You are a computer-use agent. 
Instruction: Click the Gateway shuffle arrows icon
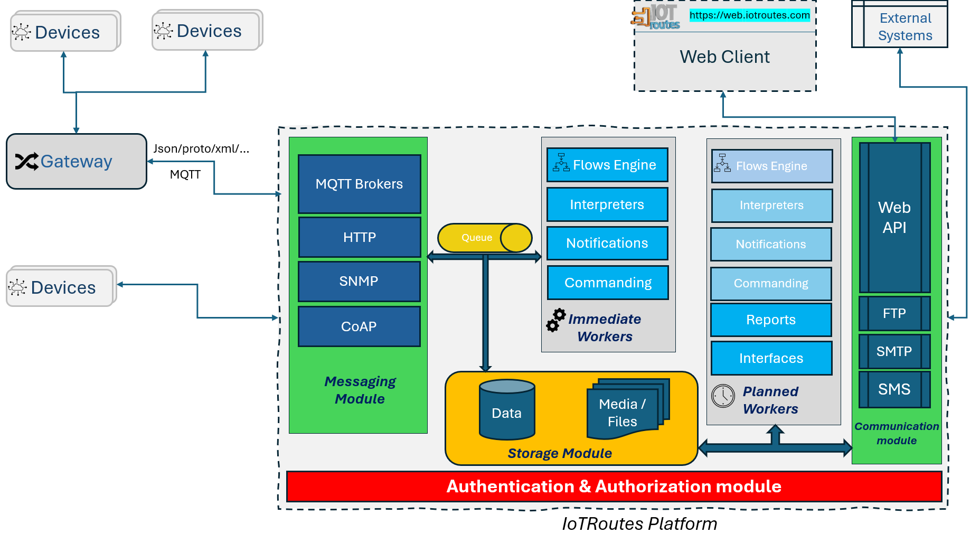coord(26,162)
